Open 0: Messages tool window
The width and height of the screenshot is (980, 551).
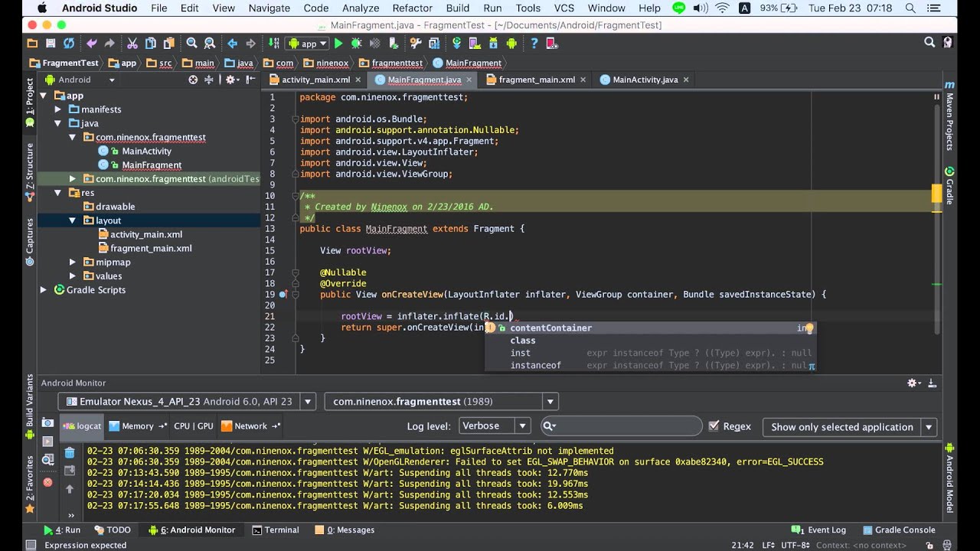coord(345,530)
